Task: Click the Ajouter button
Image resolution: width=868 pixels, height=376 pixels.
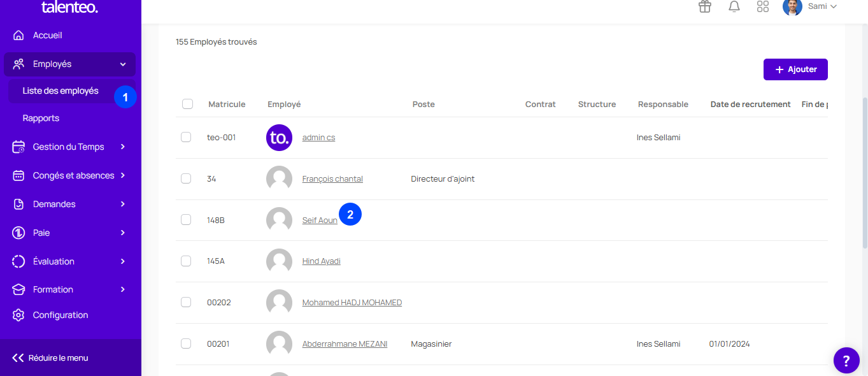Action: pyautogui.click(x=795, y=69)
